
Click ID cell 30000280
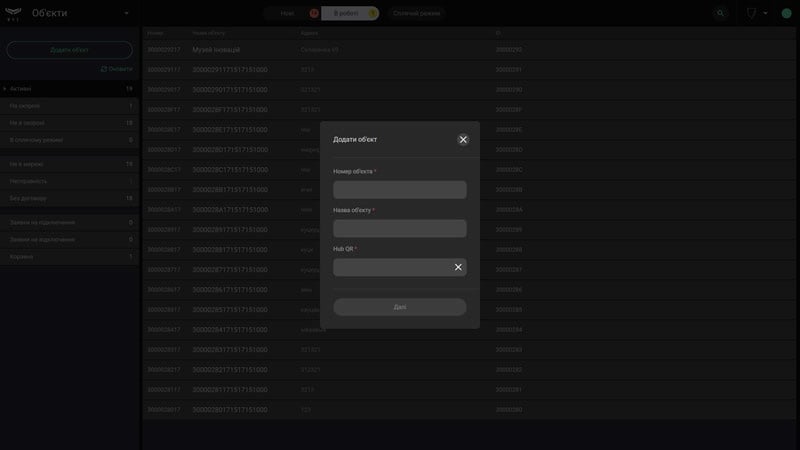(x=508, y=410)
